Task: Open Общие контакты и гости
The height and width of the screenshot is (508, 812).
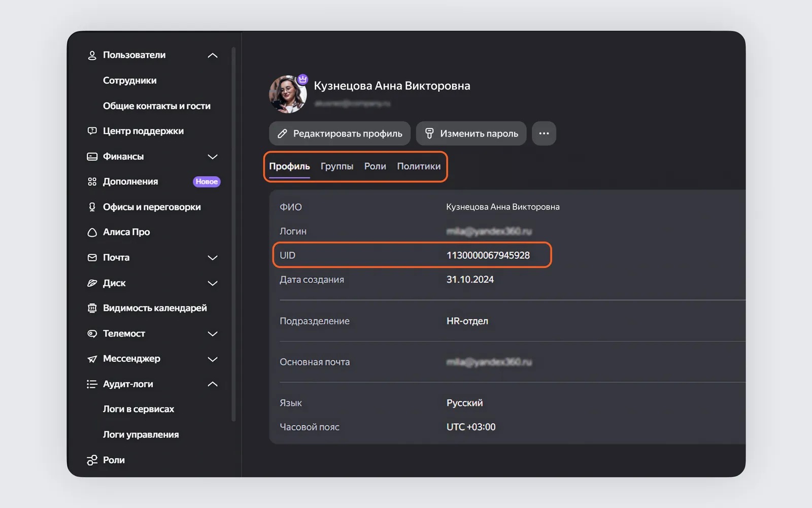Action: point(156,106)
